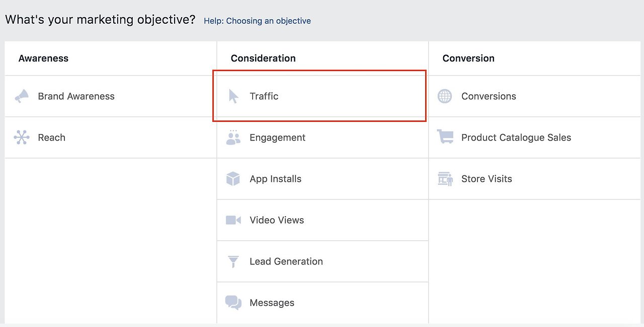The width and height of the screenshot is (644, 327).
Task: Select the Conversions globe icon
Action: click(x=445, y=96)
